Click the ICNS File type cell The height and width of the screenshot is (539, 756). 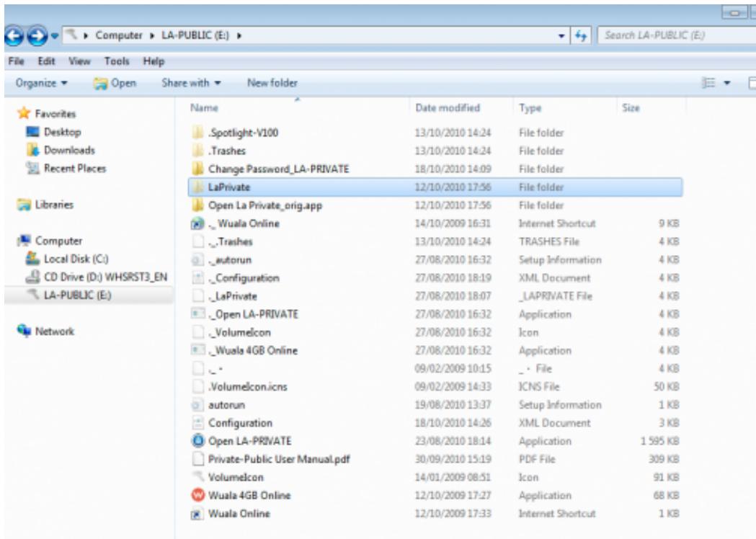[539, 387]
